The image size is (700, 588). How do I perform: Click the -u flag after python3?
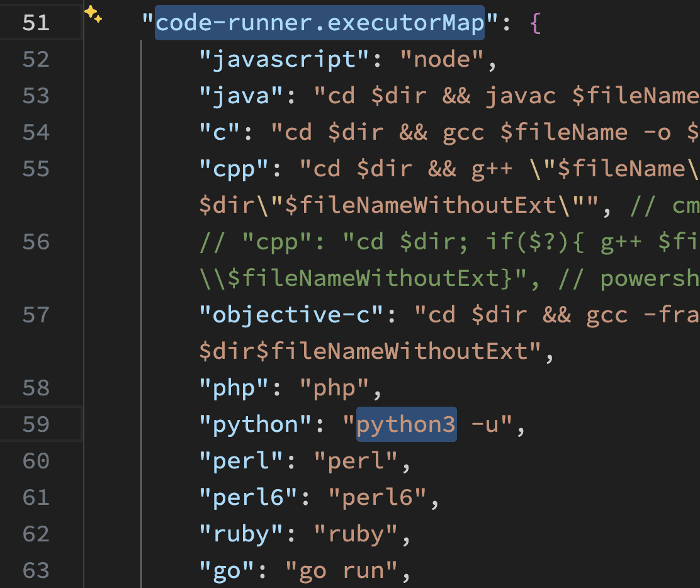(x=485, y=424)
